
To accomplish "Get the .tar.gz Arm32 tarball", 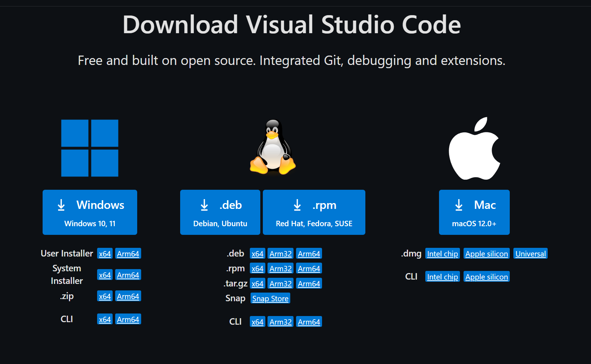I will 281,284.
